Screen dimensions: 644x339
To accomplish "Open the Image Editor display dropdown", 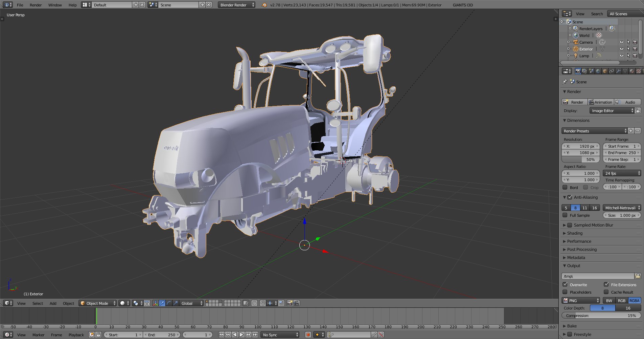I will pyautogui.click(x=612, y=111).
